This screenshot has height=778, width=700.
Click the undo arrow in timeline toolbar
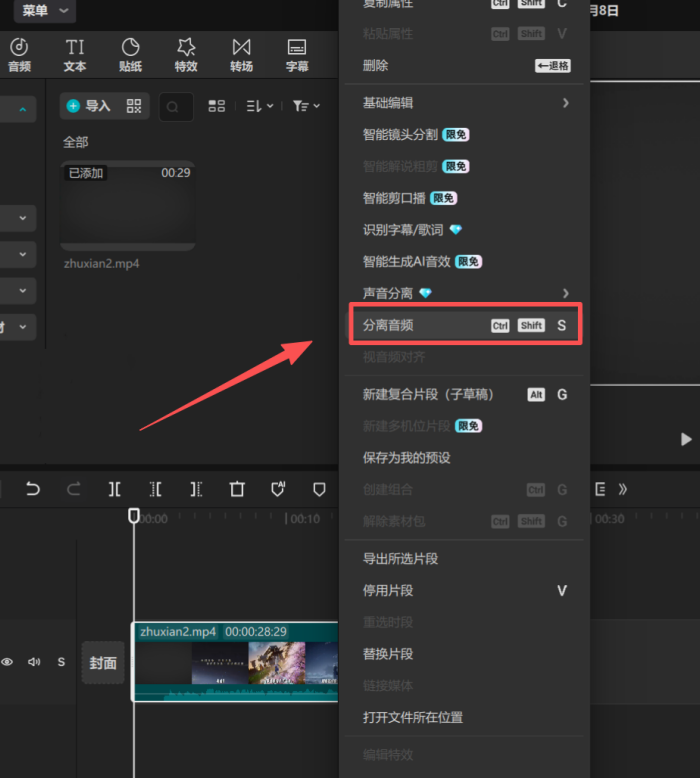(x=33, y=489)
